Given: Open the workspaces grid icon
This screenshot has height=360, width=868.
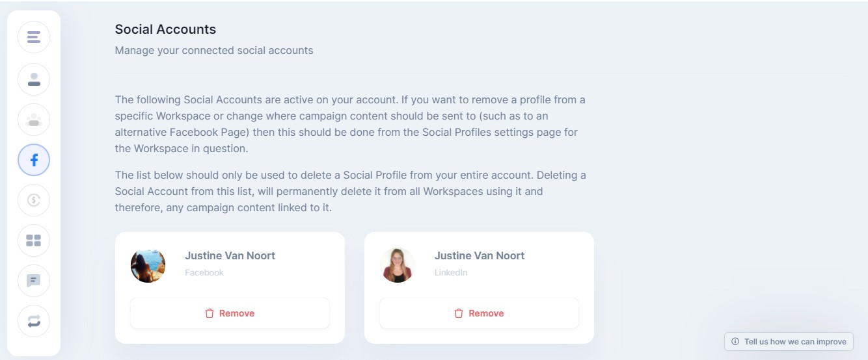Looking at the screenshot, I should pyautogui.click(x=34, y=240).
